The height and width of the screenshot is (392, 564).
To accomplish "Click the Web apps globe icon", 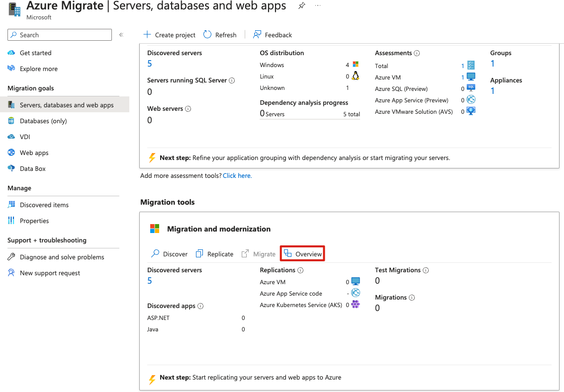I will pyautogui.click(x=11, y=153).
